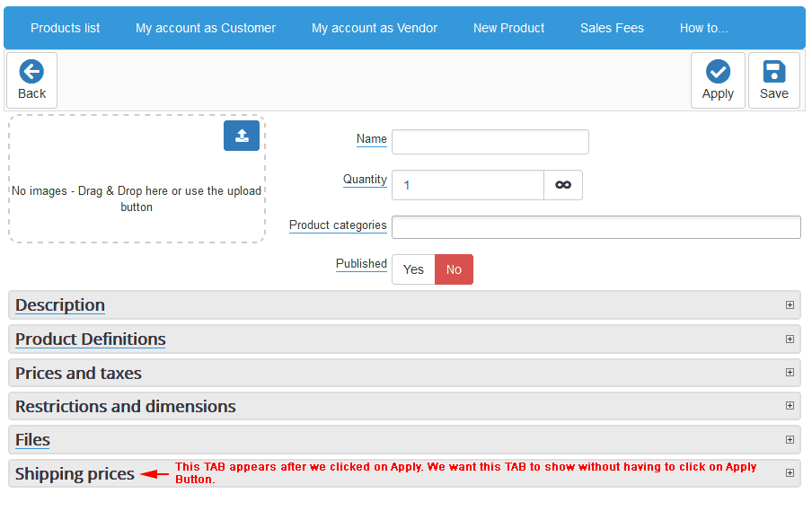This screenshot has width=812, height=520.
Task: Expand Prices and taxes plus icon
Action: click(790, 373)
